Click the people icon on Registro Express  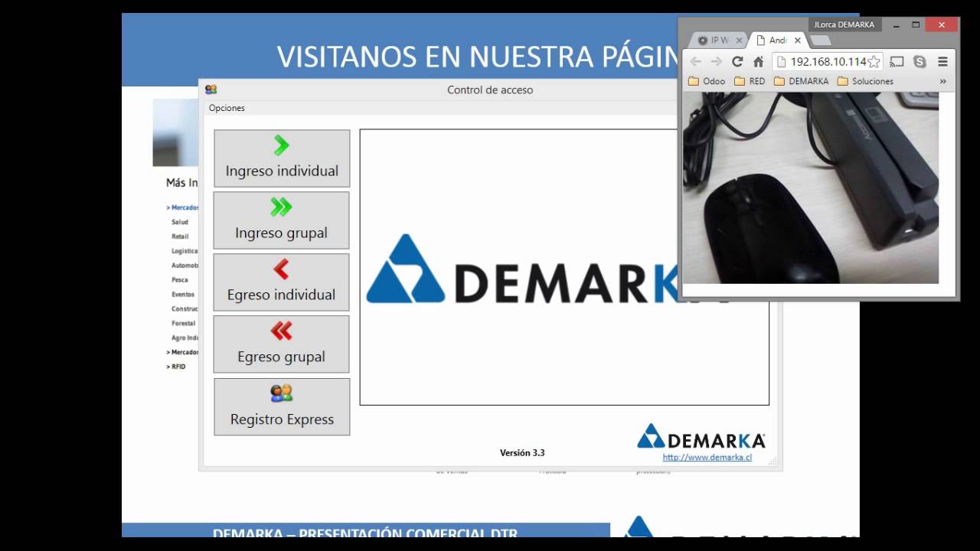pyautogui.click(x=282, y=393)
